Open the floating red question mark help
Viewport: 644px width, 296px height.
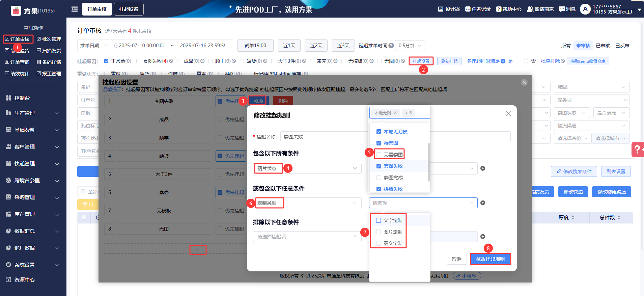coord(637,149)
